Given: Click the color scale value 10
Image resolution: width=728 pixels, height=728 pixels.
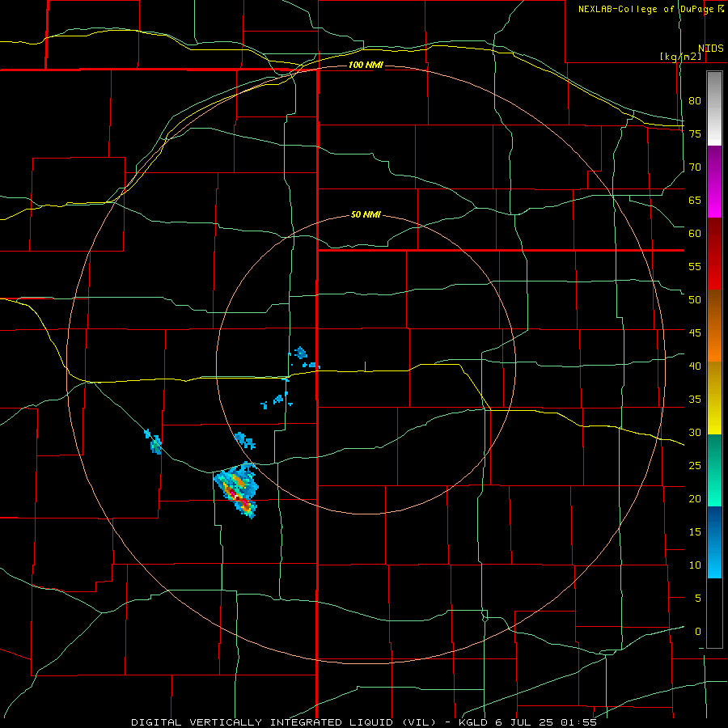Looking at the screenshot, I should click(x=695, y=565).
